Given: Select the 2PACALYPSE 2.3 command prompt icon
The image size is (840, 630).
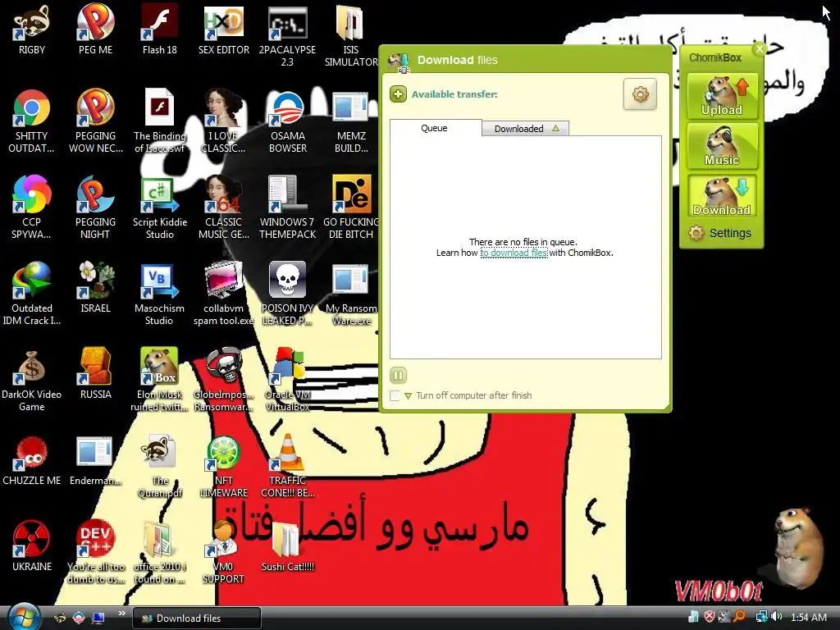Looking at the screenshot, I should (x=288, y=36).
